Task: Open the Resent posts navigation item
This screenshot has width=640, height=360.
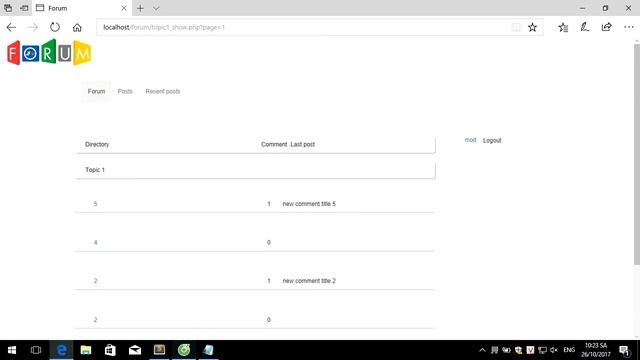Action: pyautogui.click(x=163, y=91)
